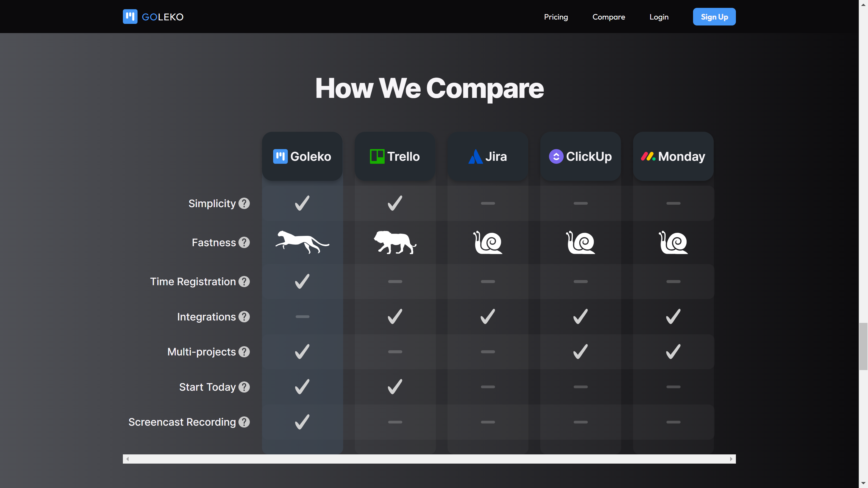
Task: Open the Simplicity help question mark
Action: (x=244, y=203)
